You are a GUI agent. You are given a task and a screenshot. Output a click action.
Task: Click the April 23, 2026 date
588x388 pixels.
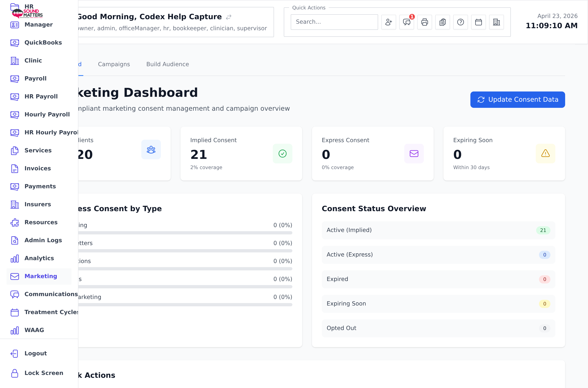coord(557,16)
